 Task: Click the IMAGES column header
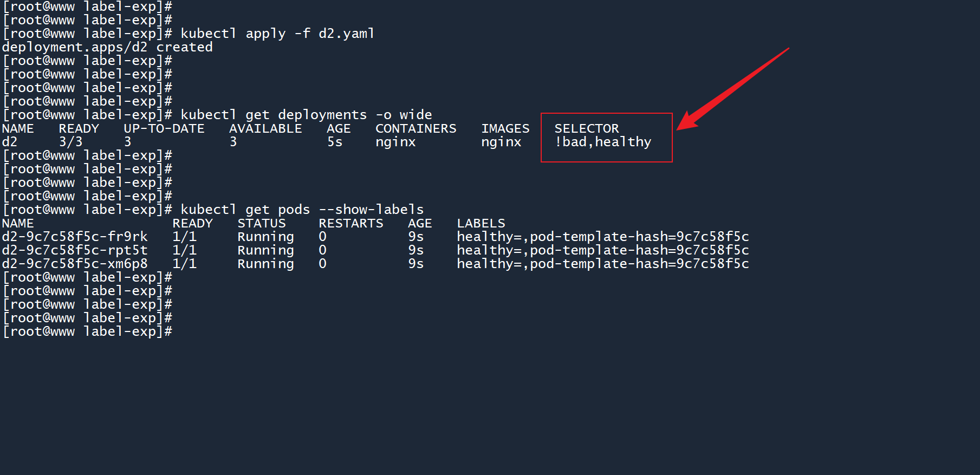[x=505, y=128]
